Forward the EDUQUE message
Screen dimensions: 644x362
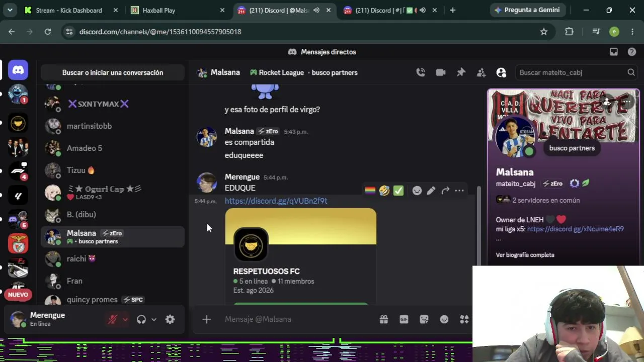pos(445,191)
